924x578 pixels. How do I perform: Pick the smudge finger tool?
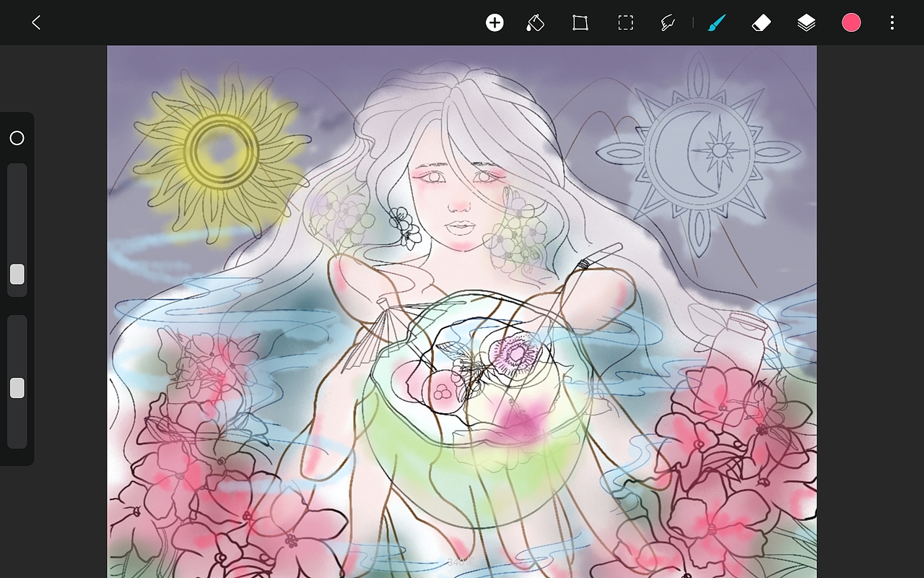(668, 23)
